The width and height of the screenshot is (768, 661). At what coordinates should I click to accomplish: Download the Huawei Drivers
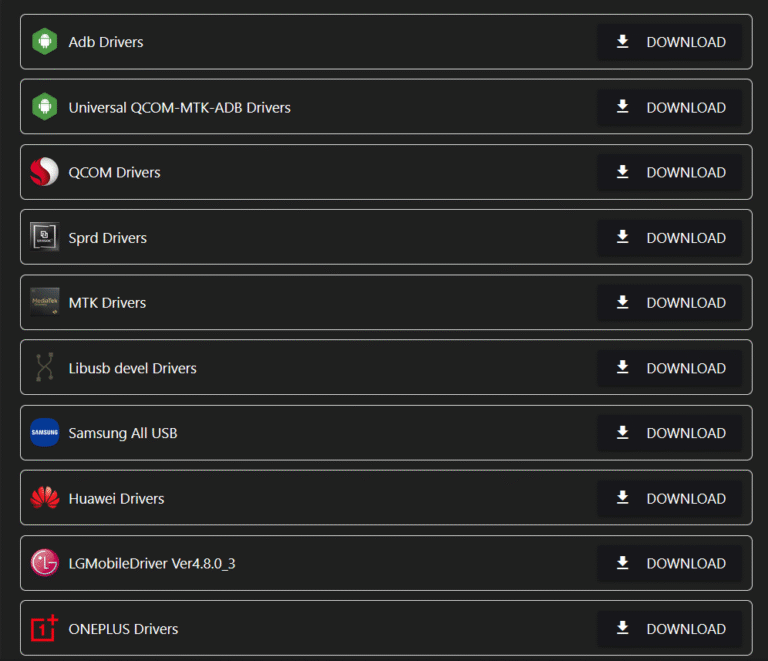click(x=670, y=498)
